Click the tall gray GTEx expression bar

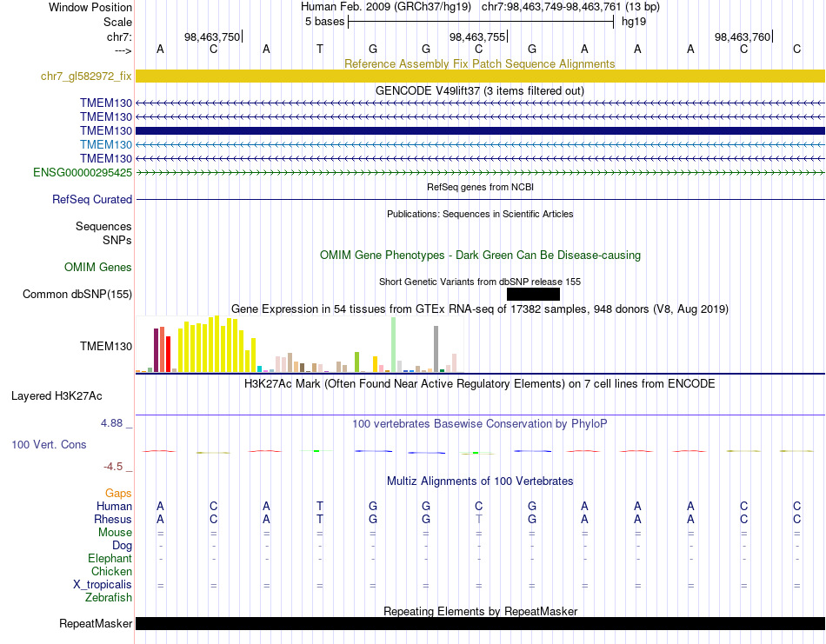pyautogui.click(x=436, y=349)
